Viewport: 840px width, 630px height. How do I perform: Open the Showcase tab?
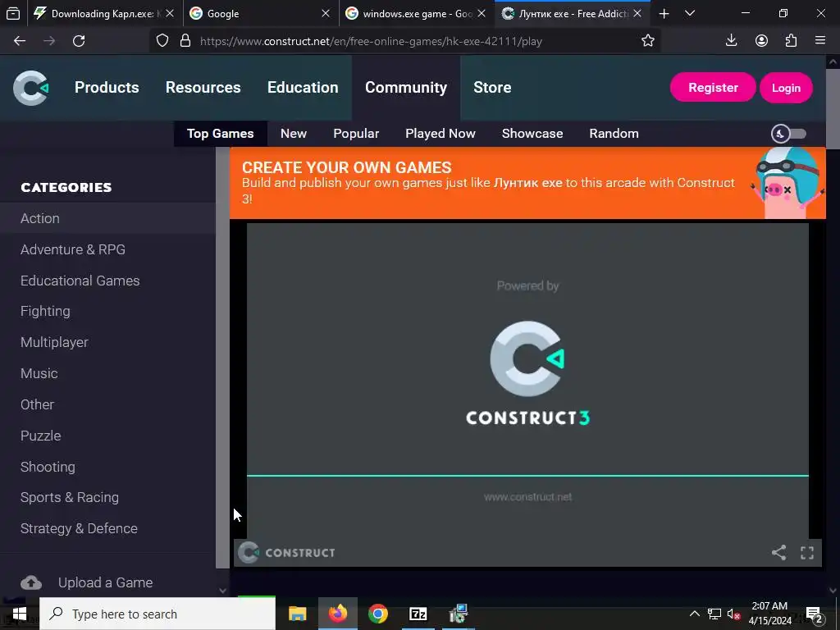pyautogui.click(x=532, y=134)
